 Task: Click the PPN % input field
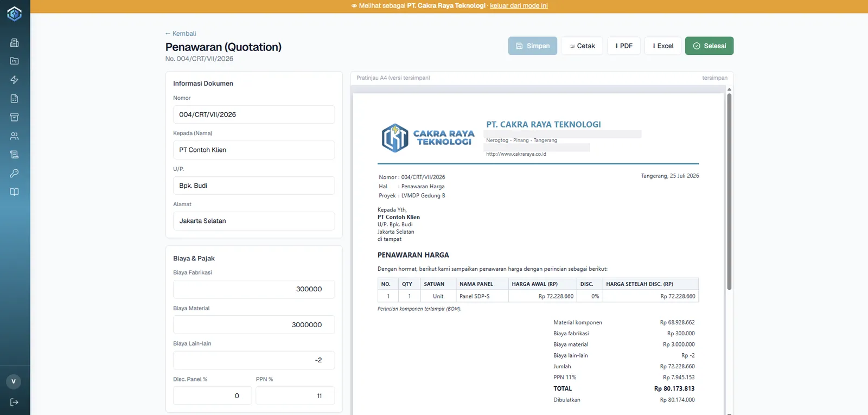[x=295, y=395]
